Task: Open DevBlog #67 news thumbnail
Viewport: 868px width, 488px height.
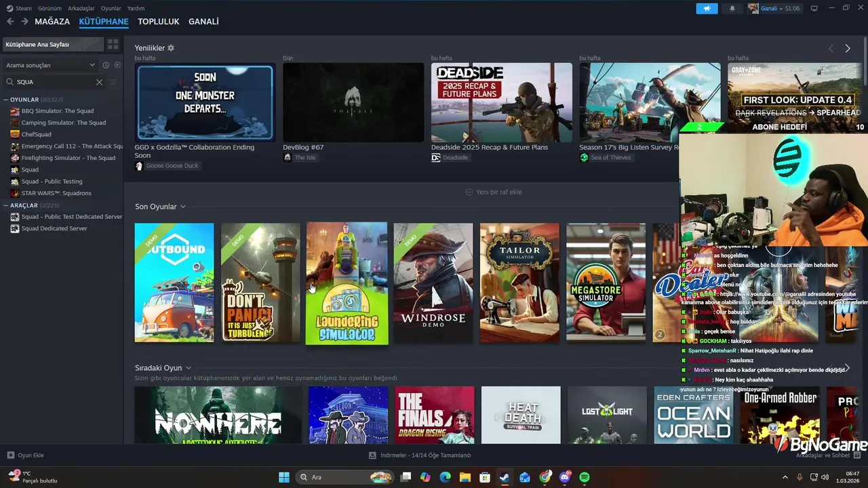Action: point(353,102)
